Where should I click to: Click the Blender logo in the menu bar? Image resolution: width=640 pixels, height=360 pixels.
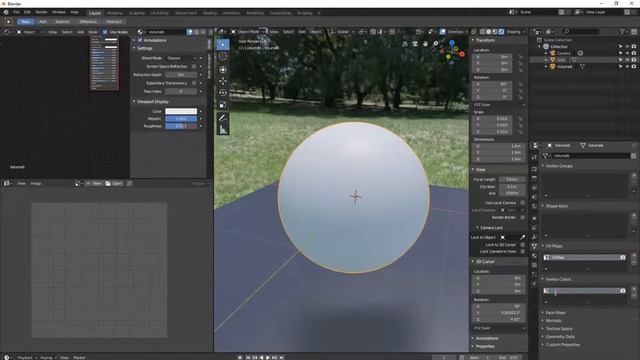tap(6, 12)
